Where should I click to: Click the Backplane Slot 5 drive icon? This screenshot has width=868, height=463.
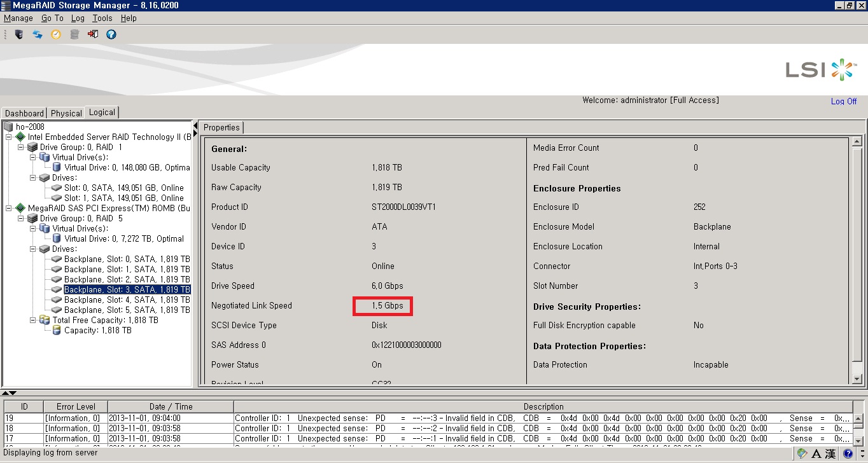[57, 310]
